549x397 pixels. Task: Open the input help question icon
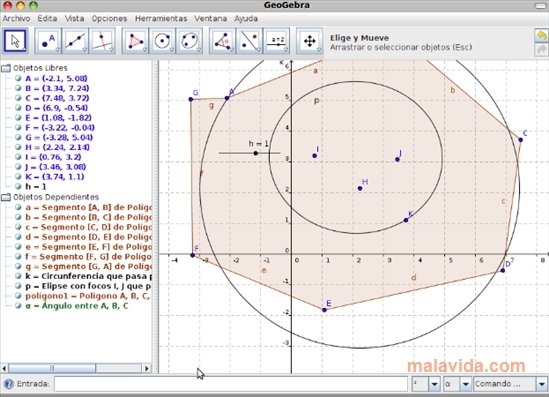8,384
